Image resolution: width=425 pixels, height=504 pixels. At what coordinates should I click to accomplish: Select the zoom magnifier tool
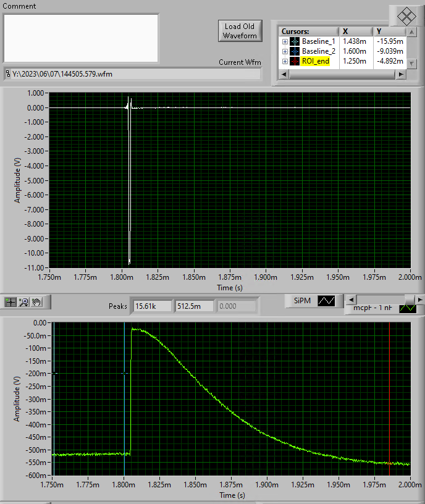click(23, 302)
